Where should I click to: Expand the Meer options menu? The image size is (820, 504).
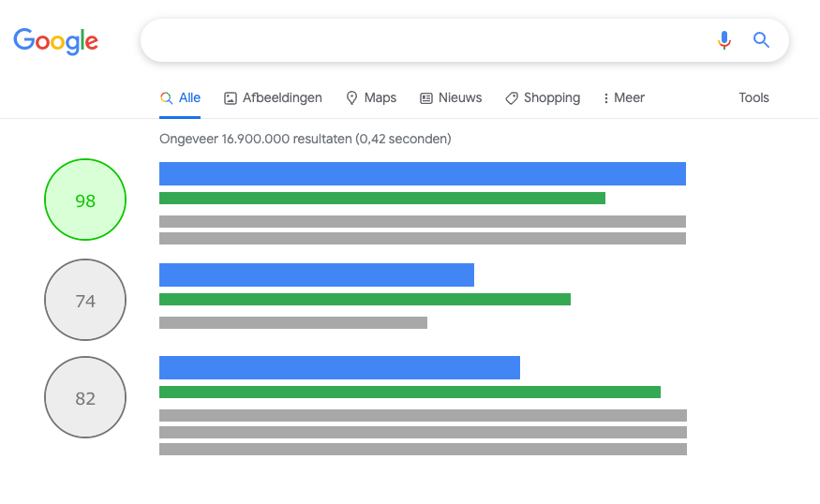[624, 97]
